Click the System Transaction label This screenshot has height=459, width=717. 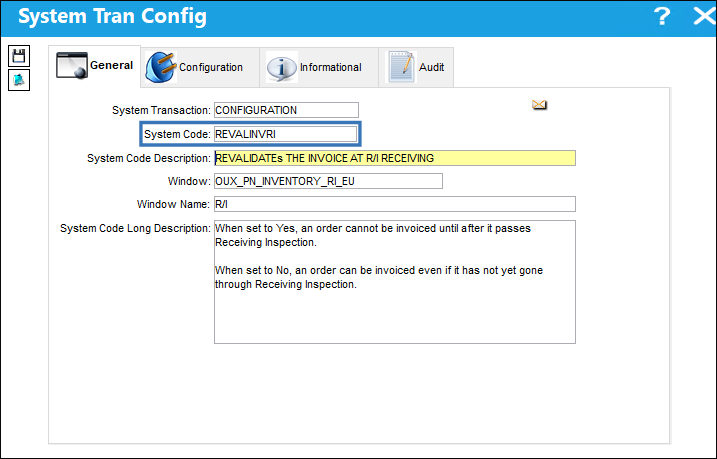point(161,110)
